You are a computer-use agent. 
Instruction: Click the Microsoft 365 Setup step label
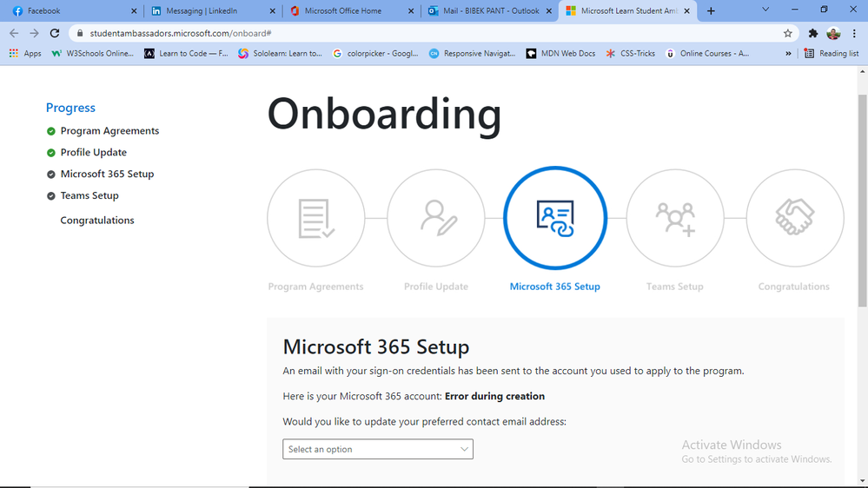tap(555, 287)
